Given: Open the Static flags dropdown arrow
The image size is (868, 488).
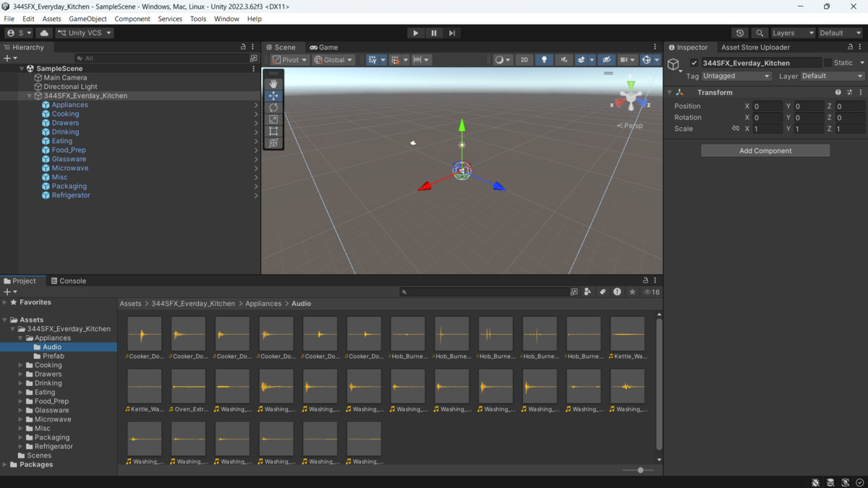Looking at the screenshot, I should (x=861, y=63).
